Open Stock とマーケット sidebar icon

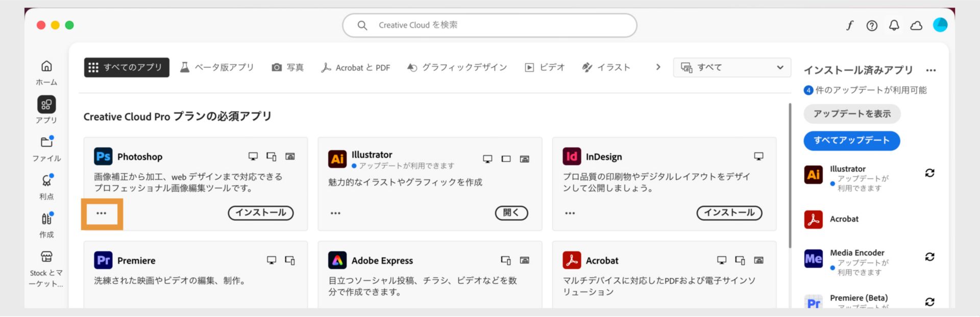(x=46, y=256)
